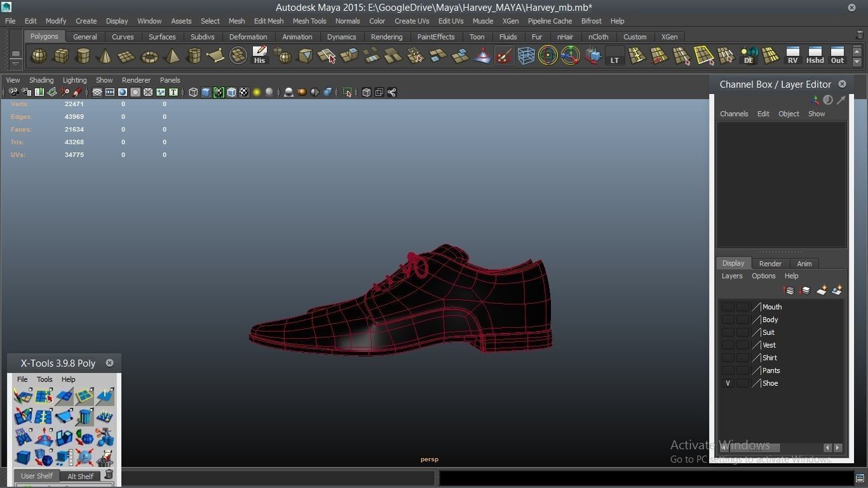Toggle visibility of the Shoe layer

pos(728,383)
